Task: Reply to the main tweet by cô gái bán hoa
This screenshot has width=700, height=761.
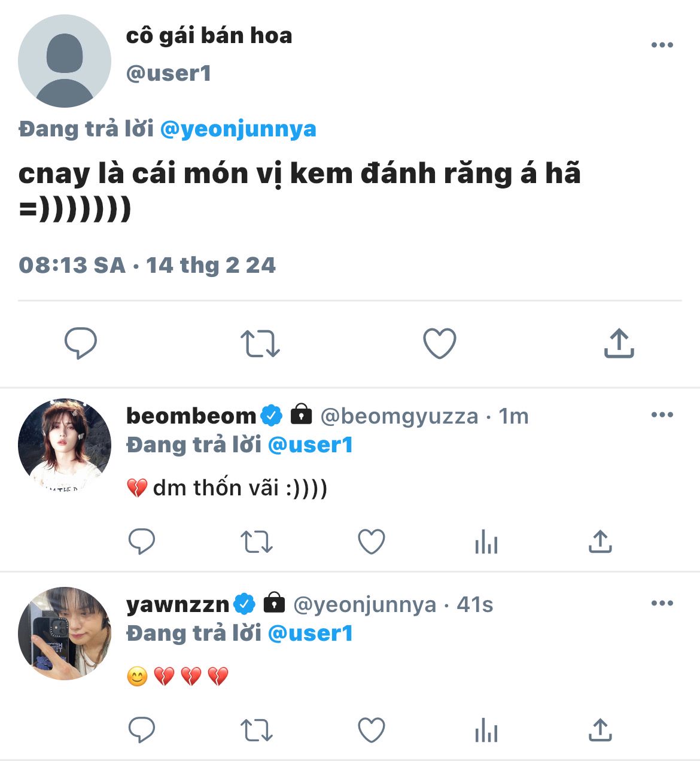Action: (x=81, y=343)
